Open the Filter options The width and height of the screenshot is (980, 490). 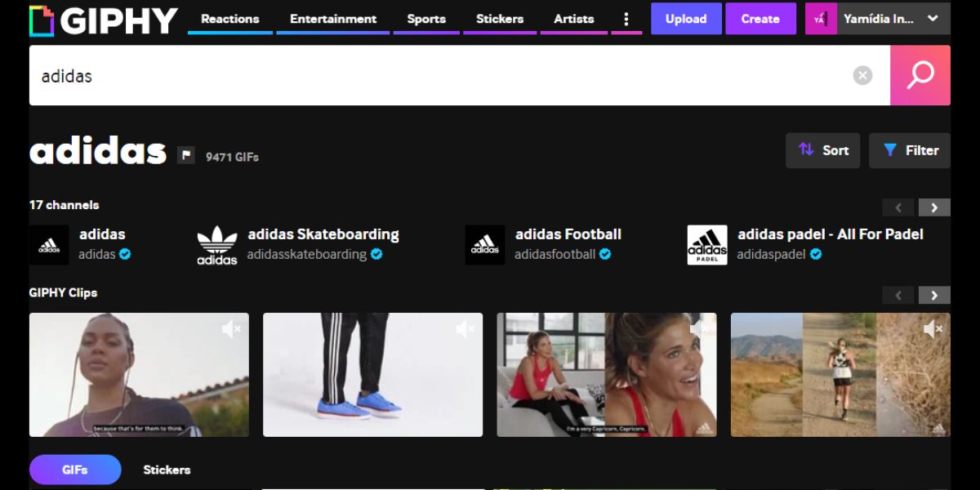[910, 150]
